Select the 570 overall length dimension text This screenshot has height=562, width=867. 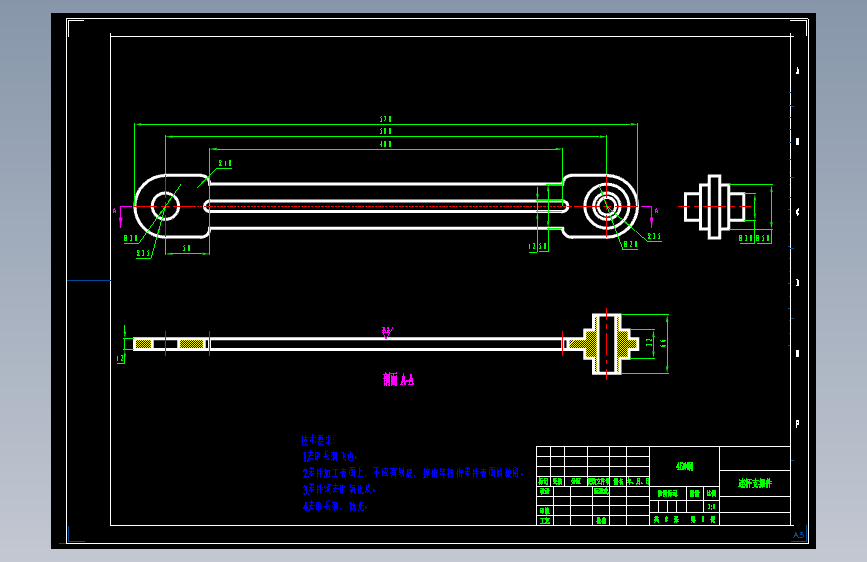click(x=385, y=119)
